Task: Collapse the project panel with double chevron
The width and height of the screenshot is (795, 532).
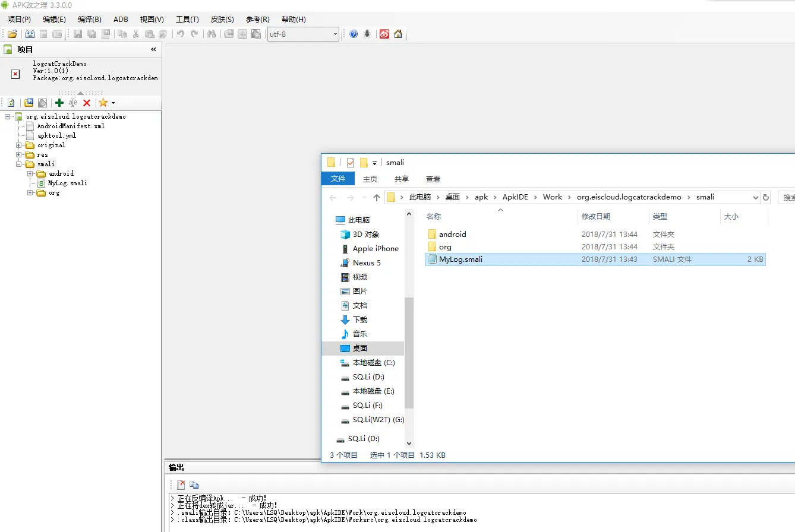Action: [153, 49]
